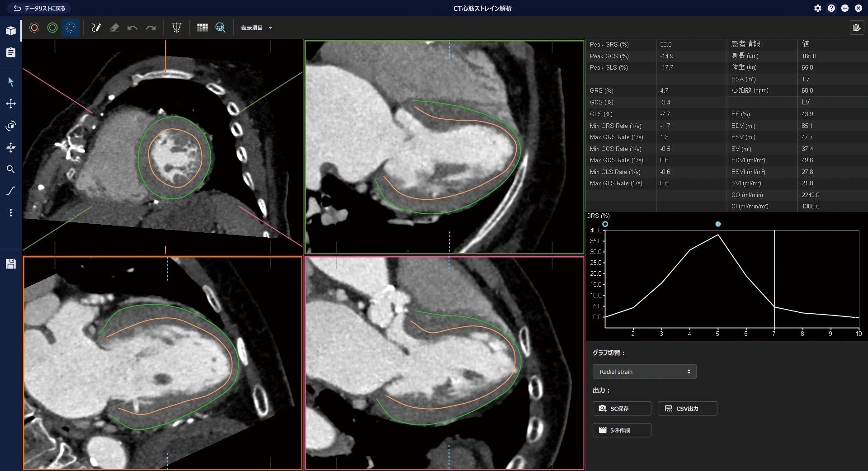This screenshot has width=868, height=471.
Task: Open the clipboard report panel in sidebar
Action: pyautogui.click(x=11, y=52)
